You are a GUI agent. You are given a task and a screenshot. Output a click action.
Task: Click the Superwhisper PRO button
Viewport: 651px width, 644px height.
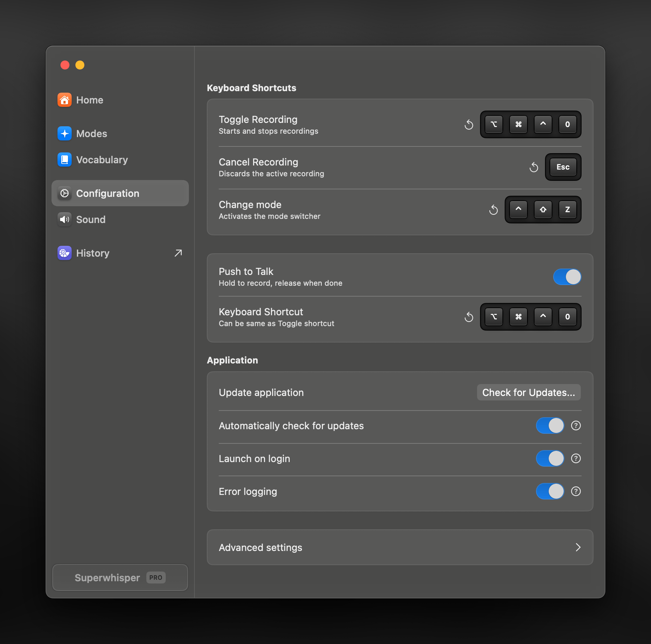pos(120,578)
